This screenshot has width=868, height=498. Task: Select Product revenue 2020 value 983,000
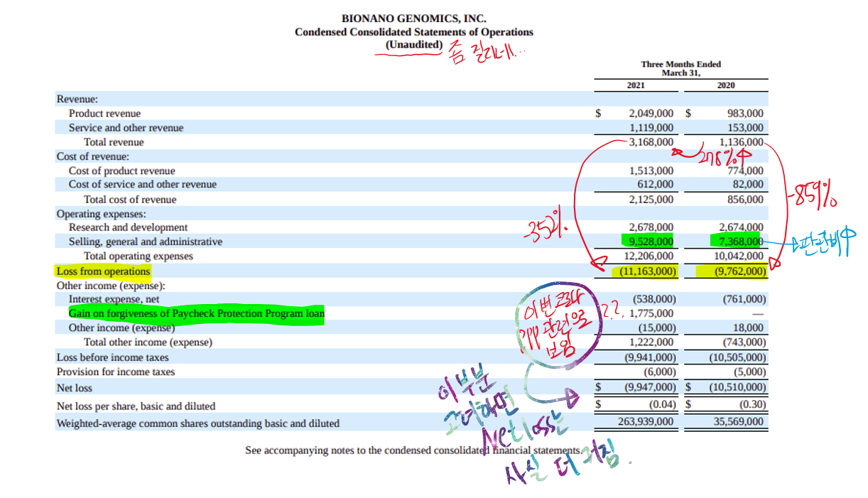tap(746, 114)
